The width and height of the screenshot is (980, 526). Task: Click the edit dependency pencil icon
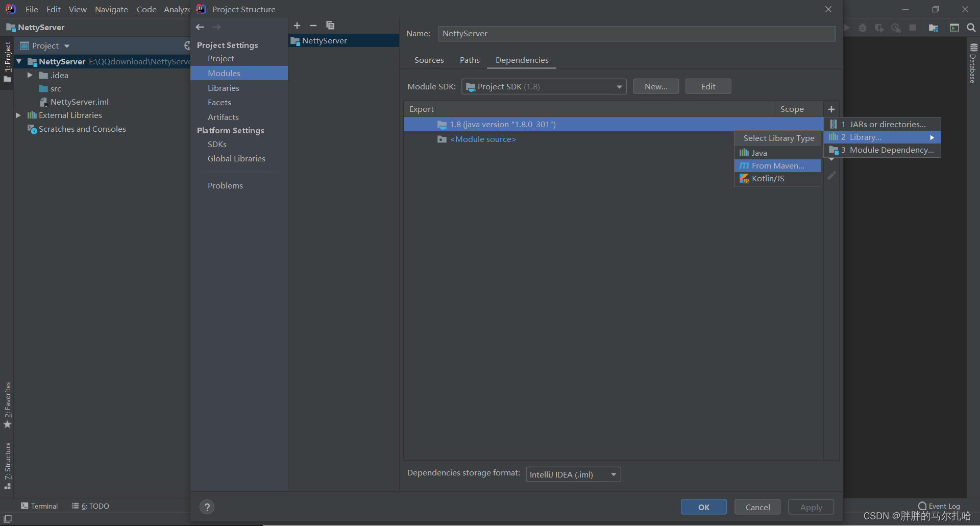(831, 176)
